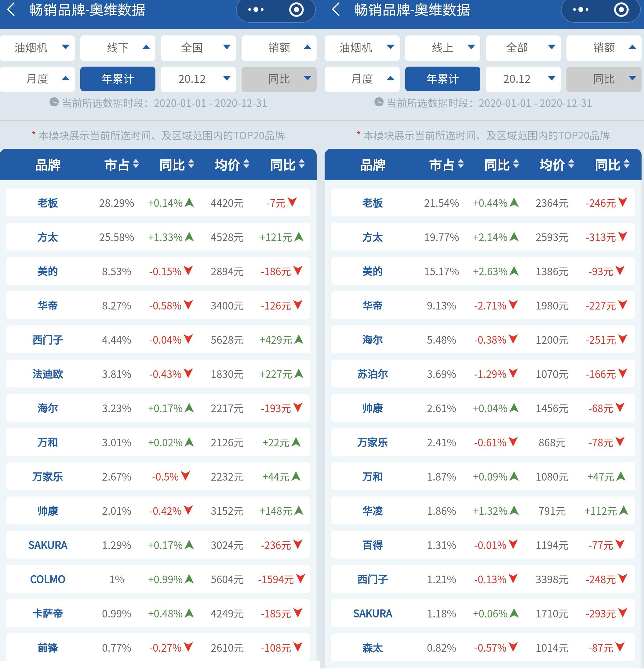644x670 pixels.
Task: Open three-dots menu in left panel header
Action: [x=256, y=9]
